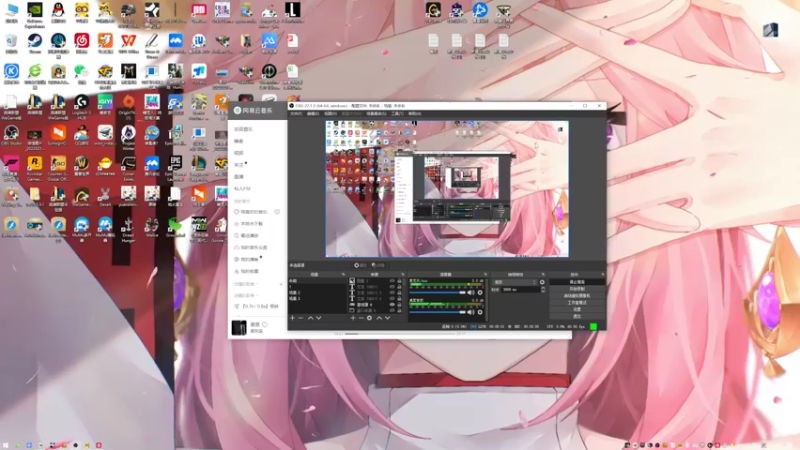Click first mixer channel volume slider
This screenshot has width=800, height=450.
click(437, 292)
